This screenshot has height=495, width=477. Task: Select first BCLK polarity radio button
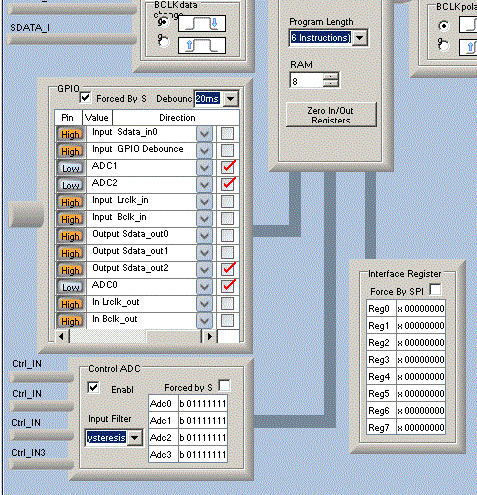pos(444,26)
